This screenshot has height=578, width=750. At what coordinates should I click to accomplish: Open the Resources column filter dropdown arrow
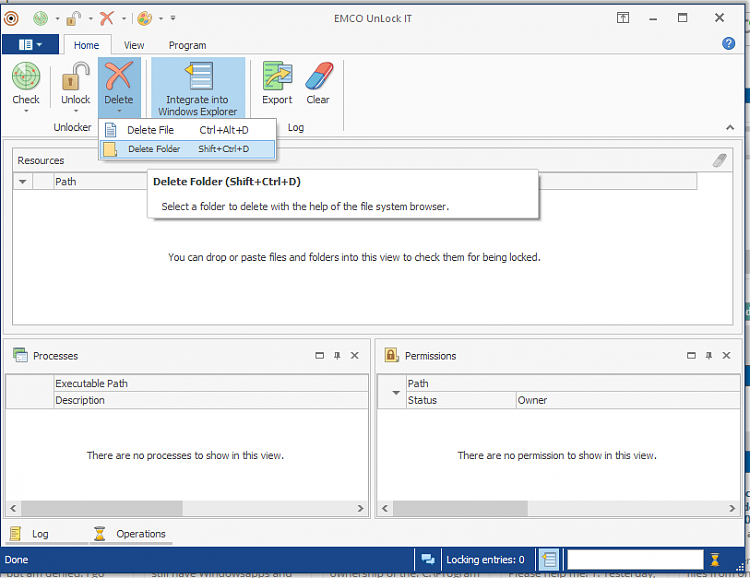(x=22, y=182)
